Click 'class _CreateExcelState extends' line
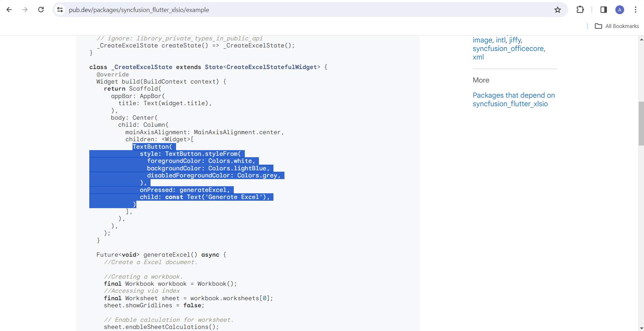Viewport: 644px width, 331px height. pos(208,67)
